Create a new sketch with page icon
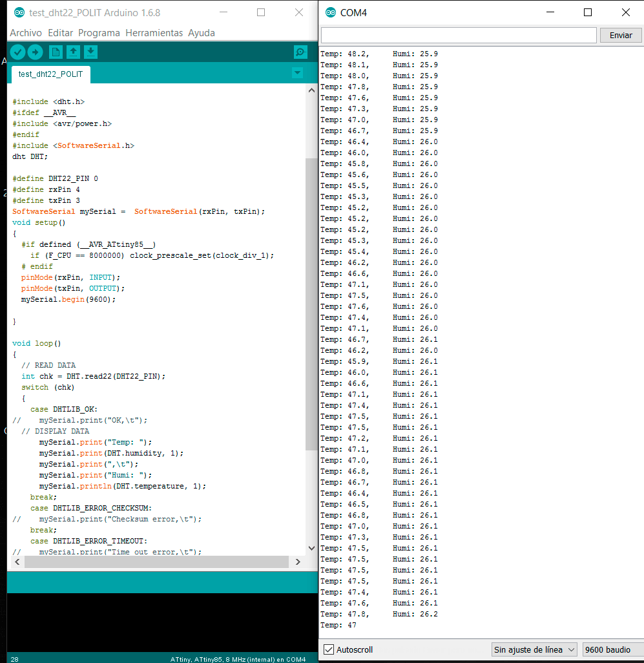 (56, 52)
